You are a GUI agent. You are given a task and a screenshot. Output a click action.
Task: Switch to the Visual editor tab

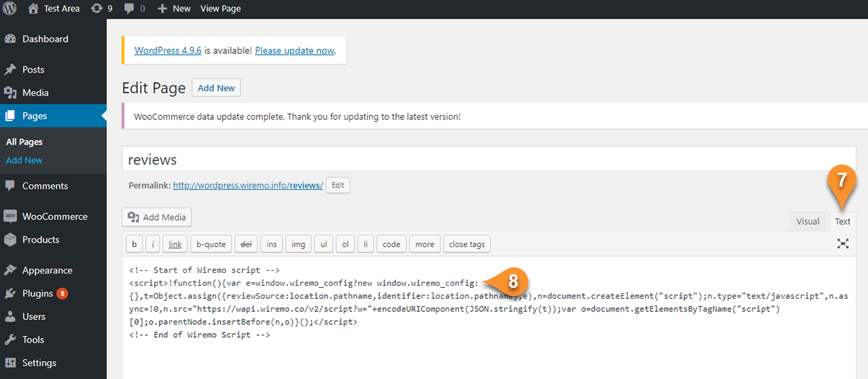pyautogui.click(x=808, y=221)
